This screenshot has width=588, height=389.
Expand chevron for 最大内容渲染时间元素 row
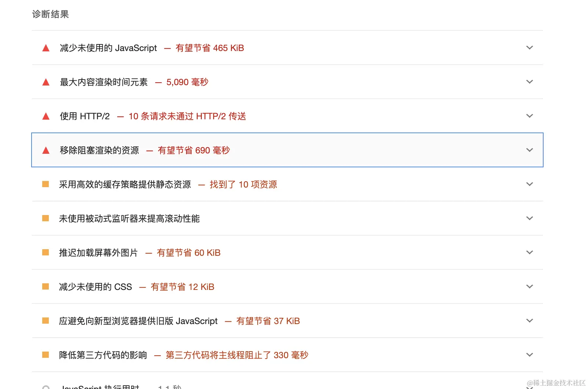(529, 82)
